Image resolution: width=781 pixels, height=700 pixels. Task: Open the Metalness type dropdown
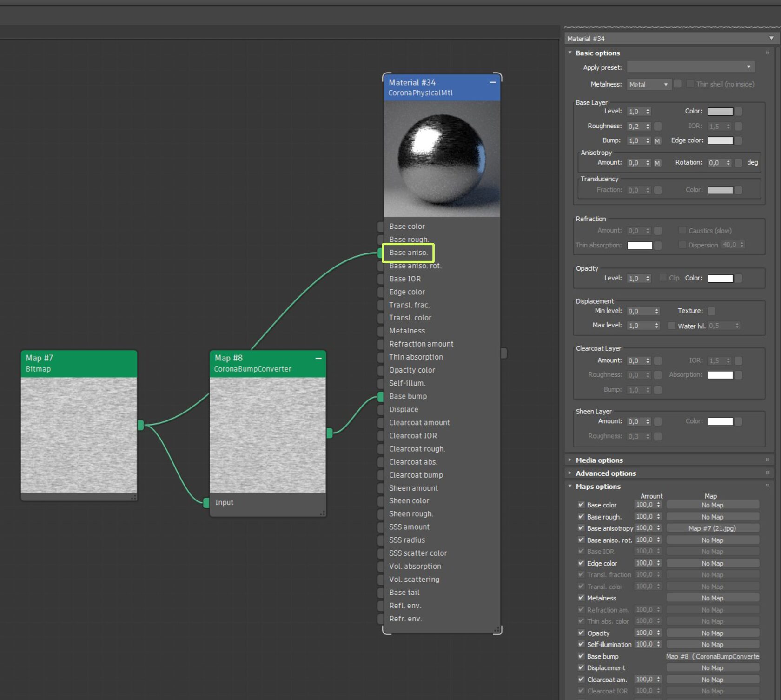pyautogui.click(x=648, y=84)
